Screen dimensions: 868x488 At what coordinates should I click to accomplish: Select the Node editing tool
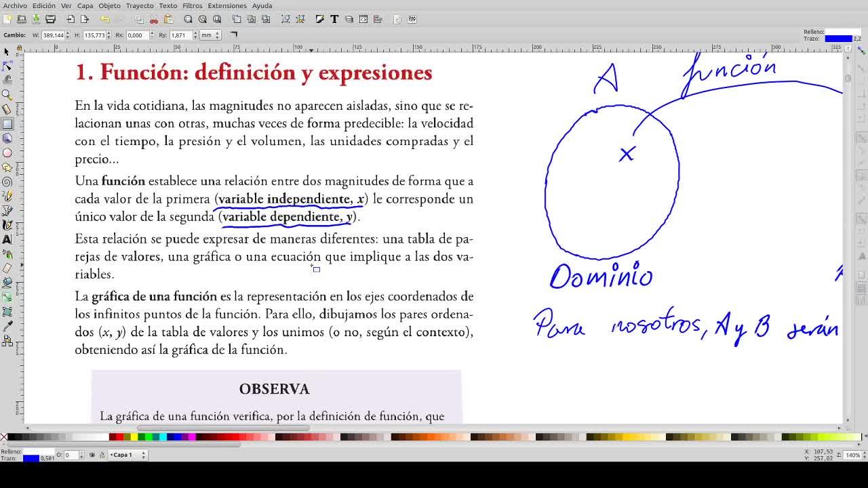(x=7, y=66)
